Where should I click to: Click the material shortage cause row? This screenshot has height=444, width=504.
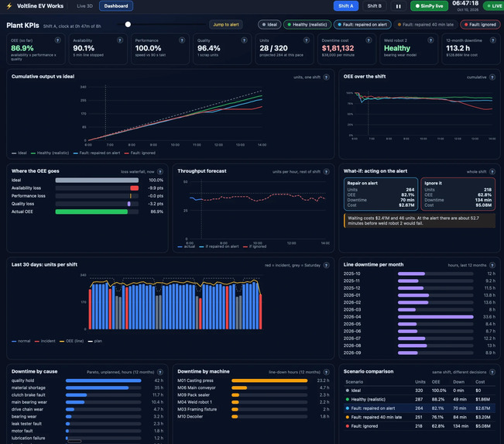pyautogui.click(x=87, y=387)
